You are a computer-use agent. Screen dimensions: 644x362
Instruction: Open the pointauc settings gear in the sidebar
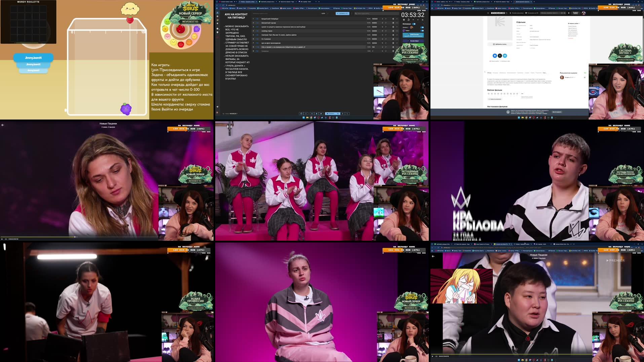(218, 16)
